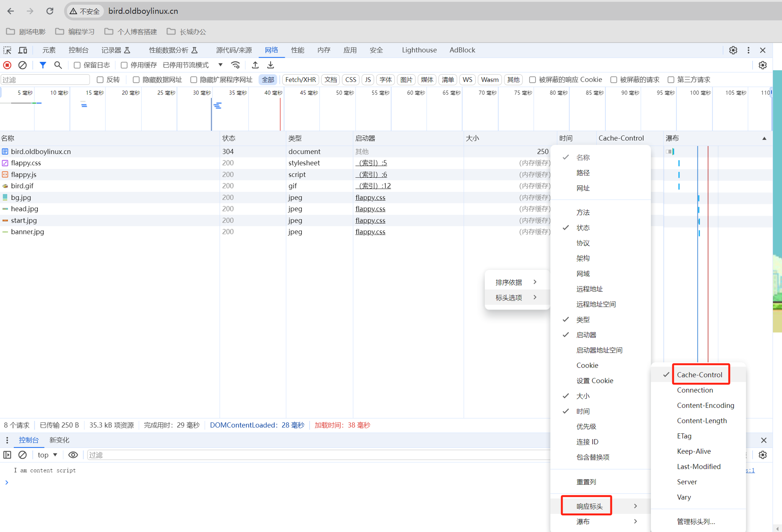Image resolution: width=782 pixels, height=532 pixels.
Task: Toggle the device toolbar icon
Action: [23, 50]
